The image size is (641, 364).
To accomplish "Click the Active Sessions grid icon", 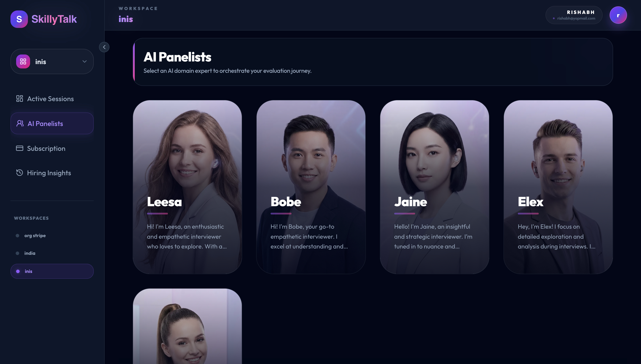I will (19, 99).
